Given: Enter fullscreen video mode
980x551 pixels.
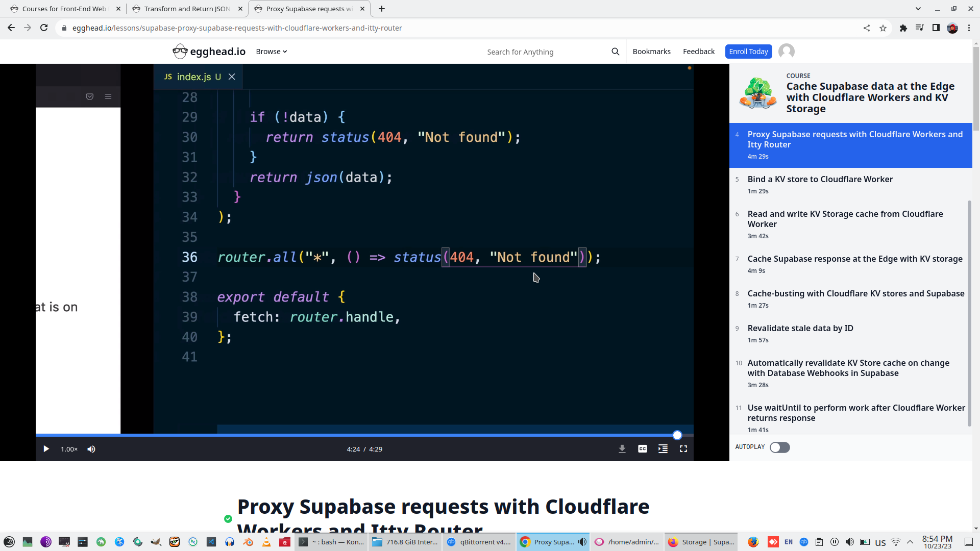Looking at the screenshot, I should point(683,449).
